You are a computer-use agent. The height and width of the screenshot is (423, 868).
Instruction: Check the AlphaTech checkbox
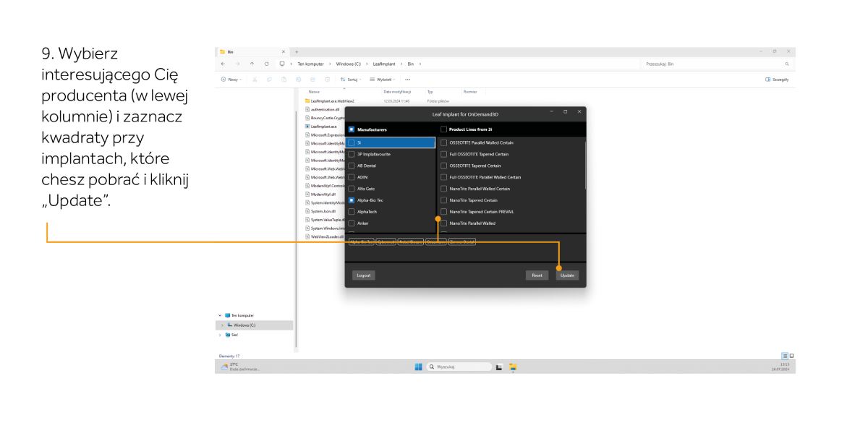tap(352, 212)
